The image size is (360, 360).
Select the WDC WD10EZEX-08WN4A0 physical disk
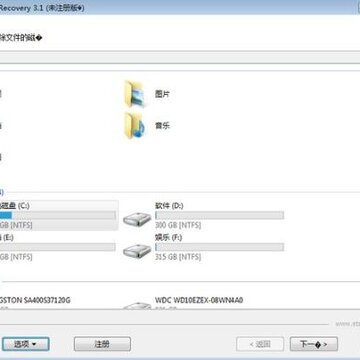click(x=199, y=300)
